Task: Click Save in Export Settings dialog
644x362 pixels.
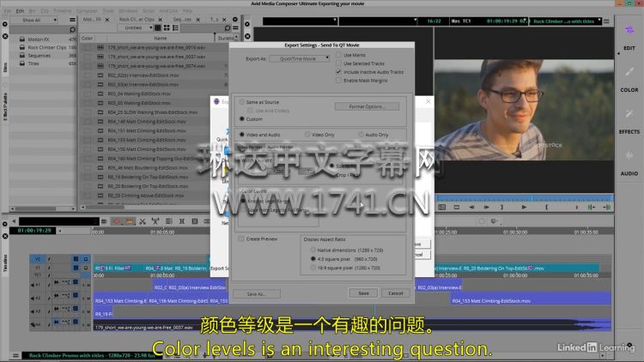Action: click(x=363, y=293)
